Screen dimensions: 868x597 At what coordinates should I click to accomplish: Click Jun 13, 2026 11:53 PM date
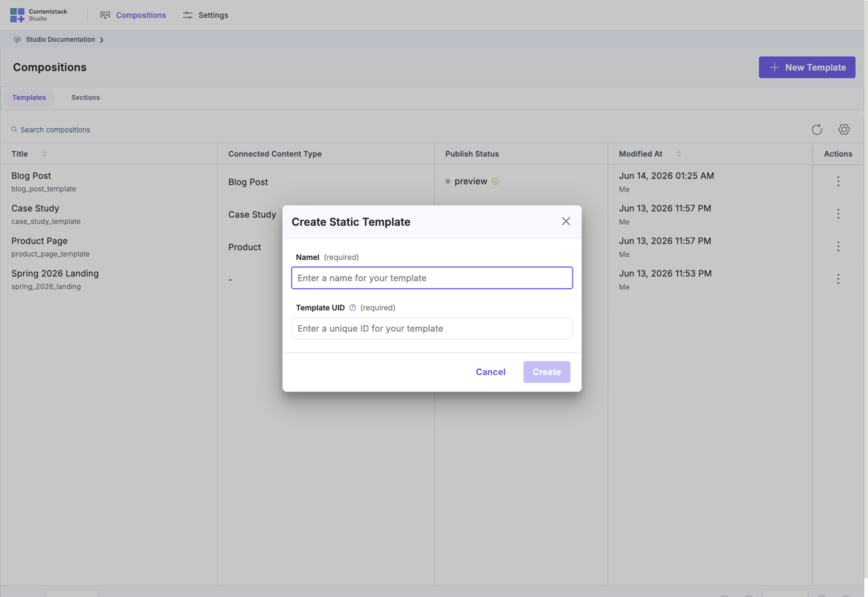(x=665, y=273)
